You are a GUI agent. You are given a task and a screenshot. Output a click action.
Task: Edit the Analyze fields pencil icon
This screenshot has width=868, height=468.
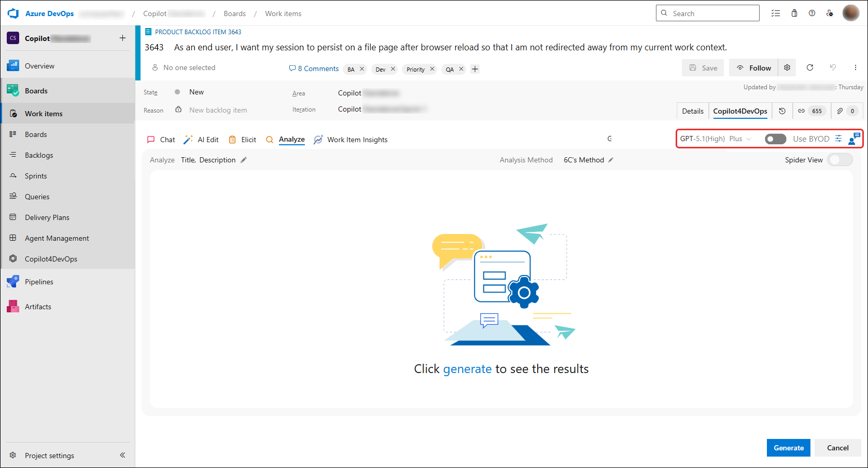[x=244, y=160]
